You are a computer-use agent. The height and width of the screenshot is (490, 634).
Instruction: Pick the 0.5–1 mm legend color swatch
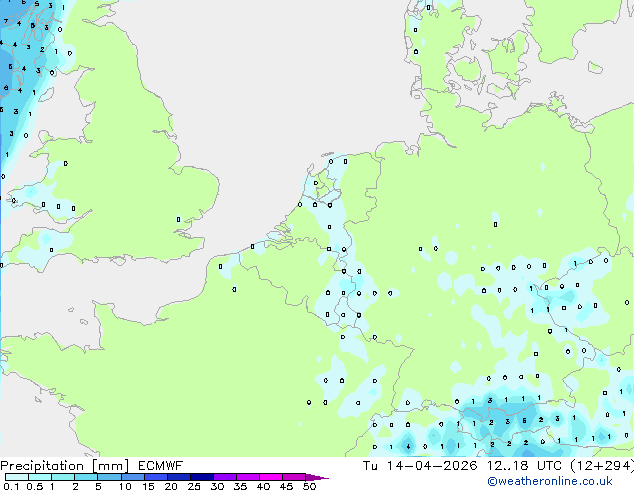click(x=40, y=477)
